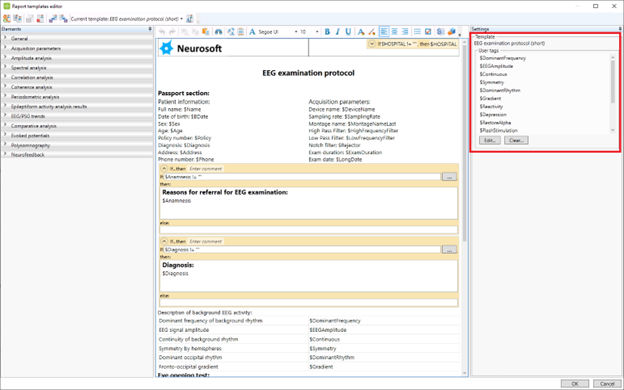Click the OK button
The image size is (624, 390).
tap(575, 384)
